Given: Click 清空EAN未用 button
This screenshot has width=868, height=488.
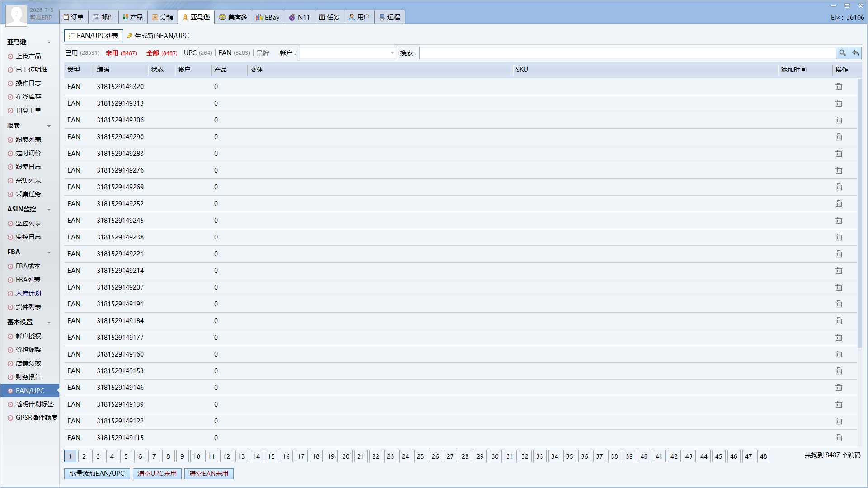Looking at the screenshot, I should (209, 474).
